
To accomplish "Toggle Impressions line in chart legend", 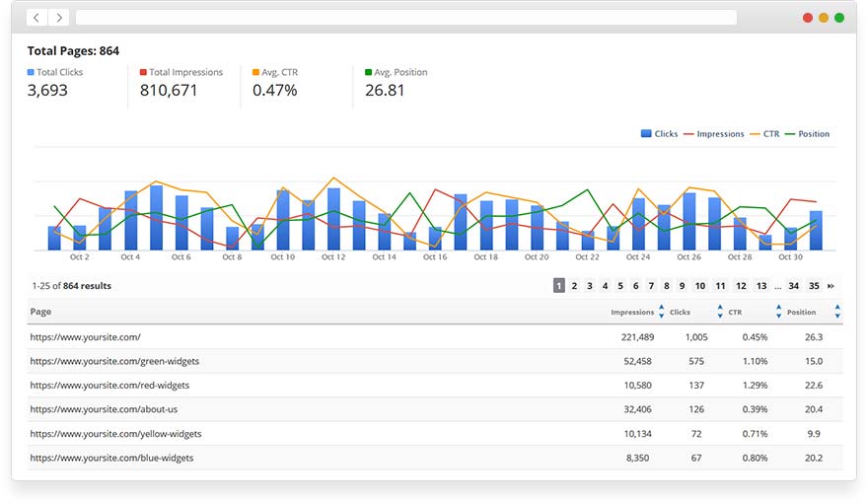I will point(714,134).
